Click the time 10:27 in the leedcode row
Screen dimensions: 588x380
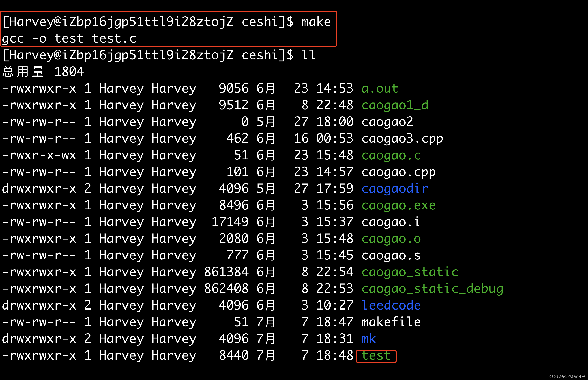point(335,305)
